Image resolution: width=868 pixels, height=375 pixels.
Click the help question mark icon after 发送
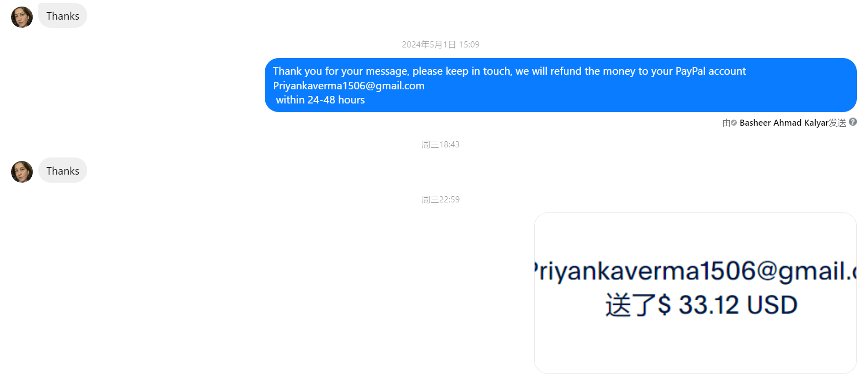[853, 122]
